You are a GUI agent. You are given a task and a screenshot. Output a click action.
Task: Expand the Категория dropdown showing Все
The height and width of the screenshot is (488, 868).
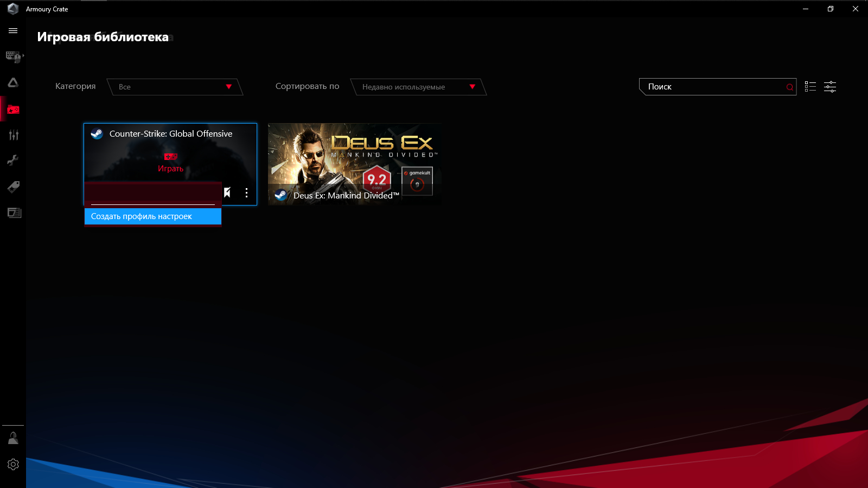coord(175,87)
